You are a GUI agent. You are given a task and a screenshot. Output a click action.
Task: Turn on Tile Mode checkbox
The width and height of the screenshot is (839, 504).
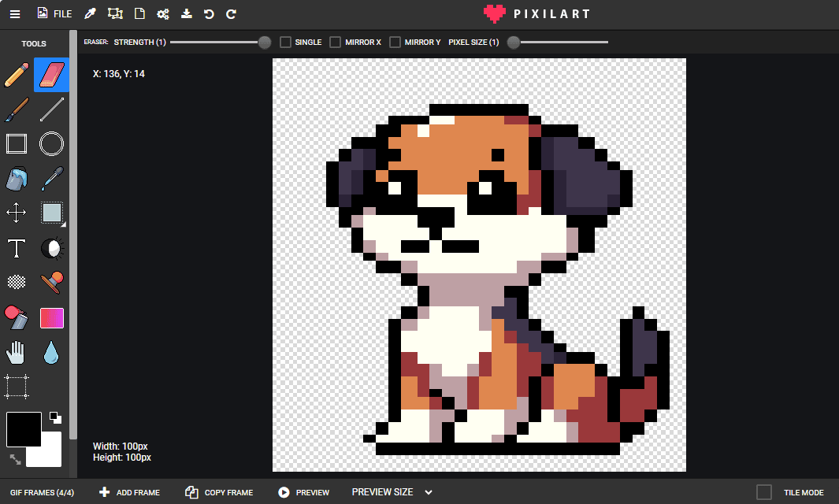763,492
